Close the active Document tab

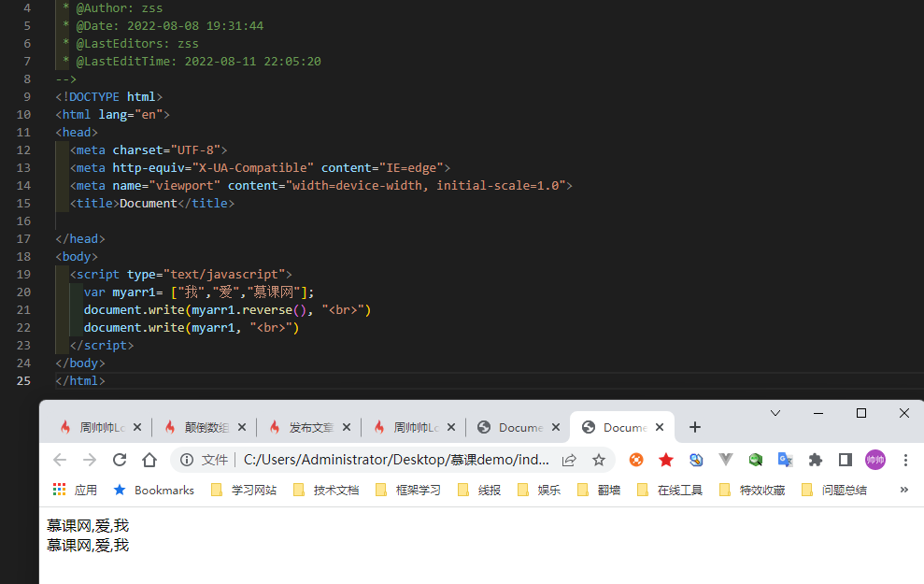660,427
